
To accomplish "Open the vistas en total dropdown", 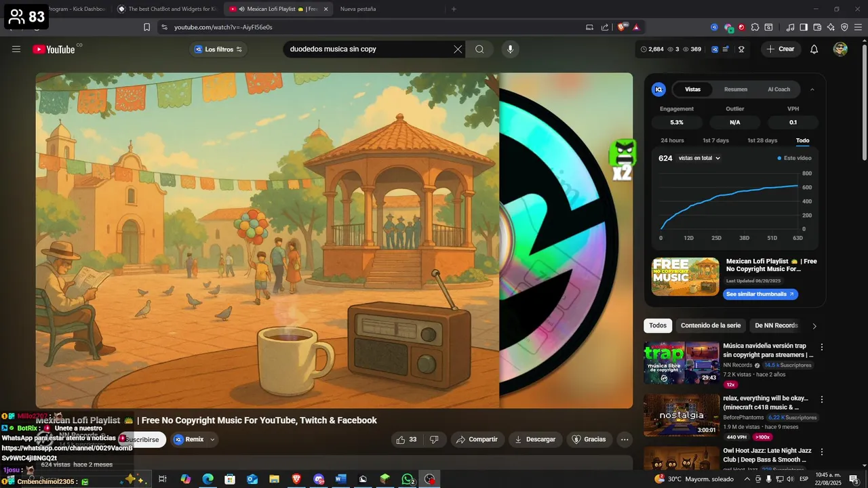I will 699,158.
